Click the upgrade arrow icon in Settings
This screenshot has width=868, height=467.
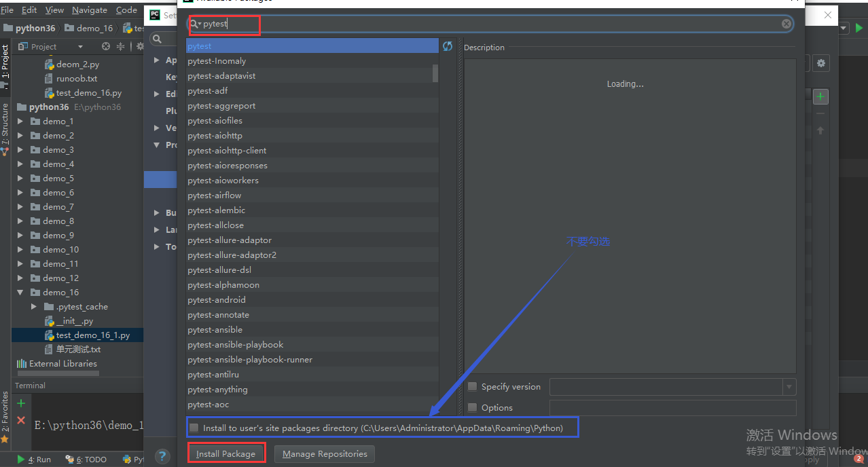[820, 130]
